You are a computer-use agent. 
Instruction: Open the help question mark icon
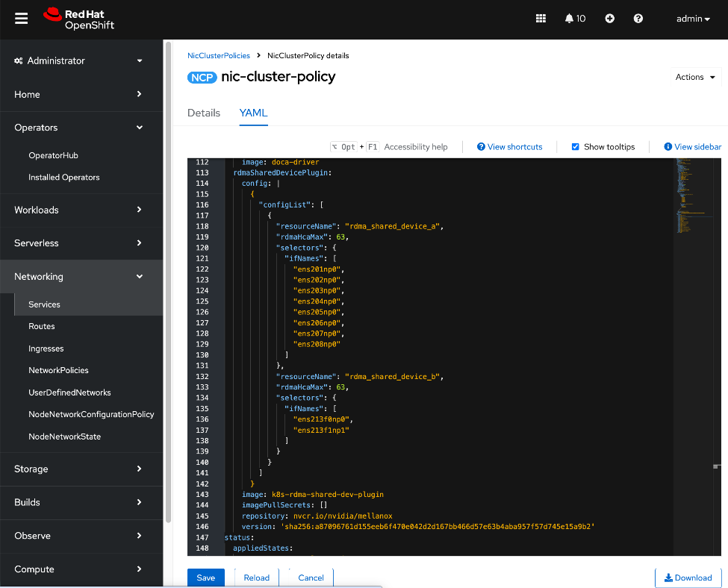(638, 18)
